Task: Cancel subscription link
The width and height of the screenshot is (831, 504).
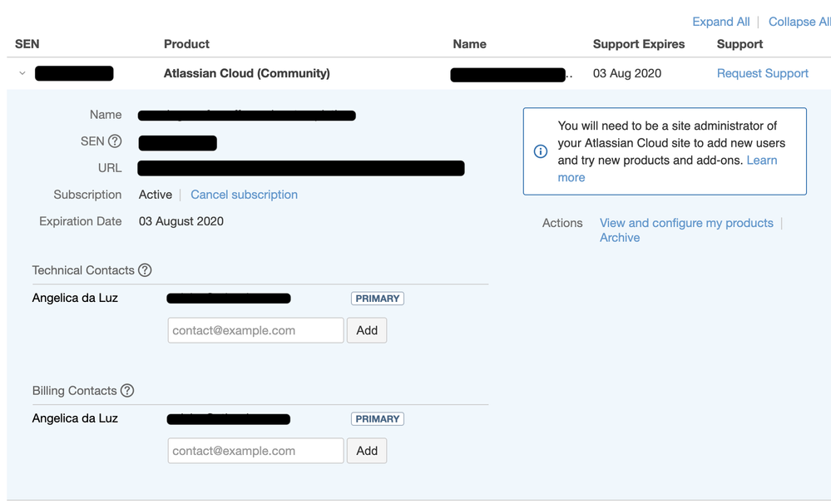Action: 244,195
